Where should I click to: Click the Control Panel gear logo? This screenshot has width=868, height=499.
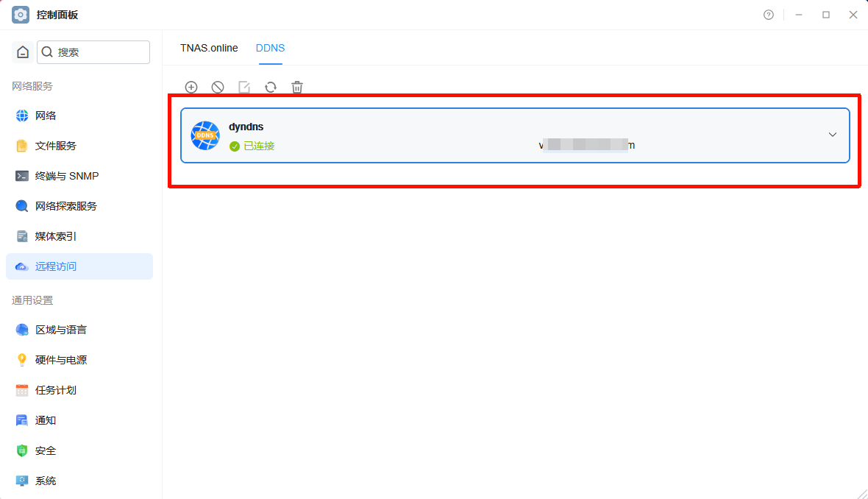(21, 15)
